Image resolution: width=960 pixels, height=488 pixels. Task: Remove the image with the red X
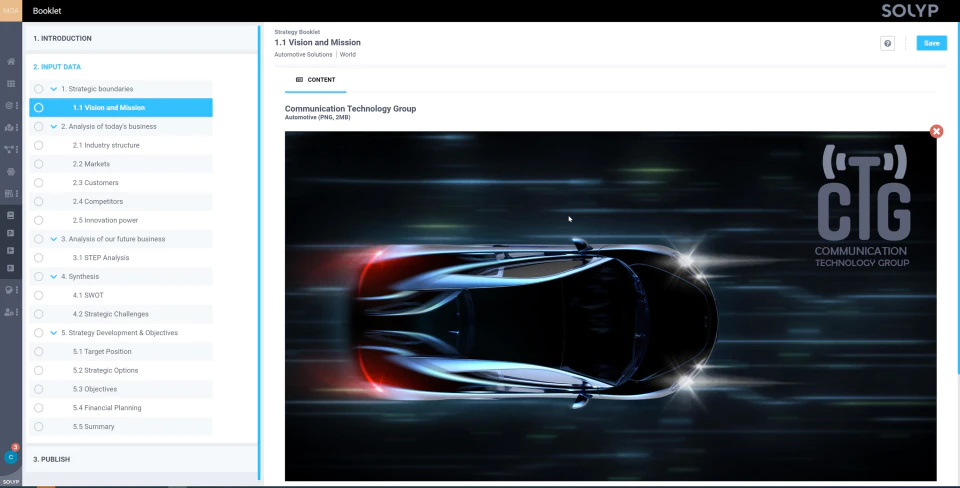tap(936, 131)
